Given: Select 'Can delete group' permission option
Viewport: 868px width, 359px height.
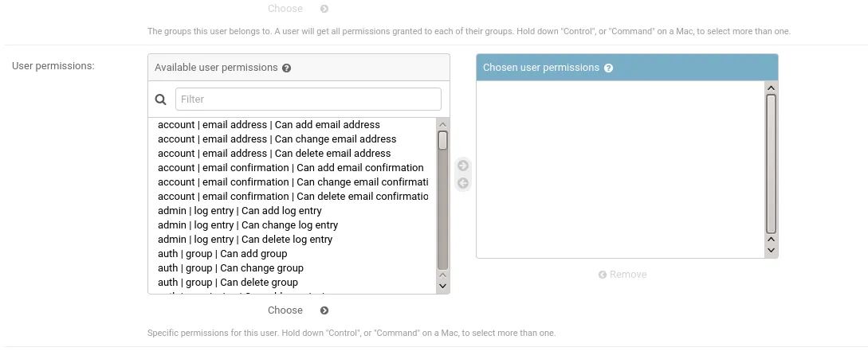Looking at the screenshot, I should click(227, 283).
